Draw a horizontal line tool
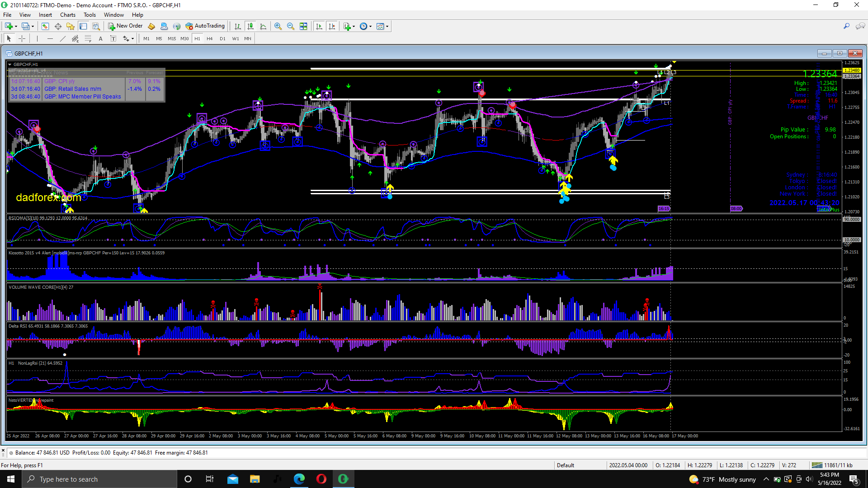The height and width of the screenshot is (488, 868). click(x=50, y=39)
